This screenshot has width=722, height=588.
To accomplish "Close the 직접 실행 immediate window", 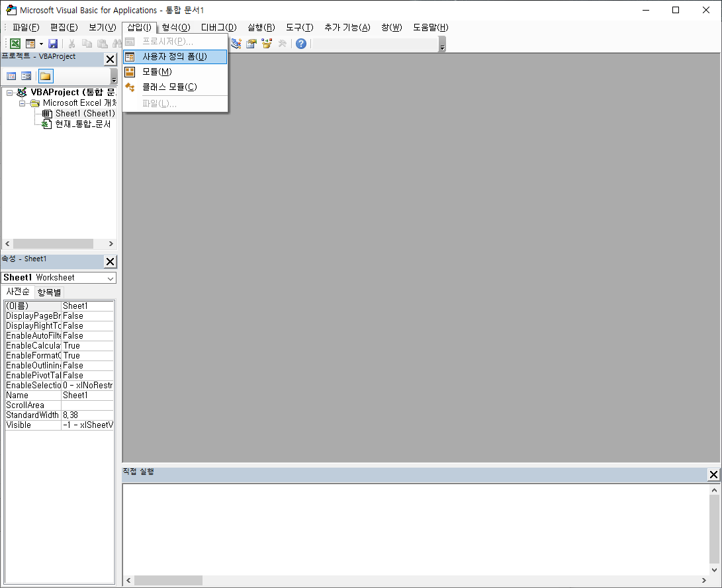I will point(713,474).
